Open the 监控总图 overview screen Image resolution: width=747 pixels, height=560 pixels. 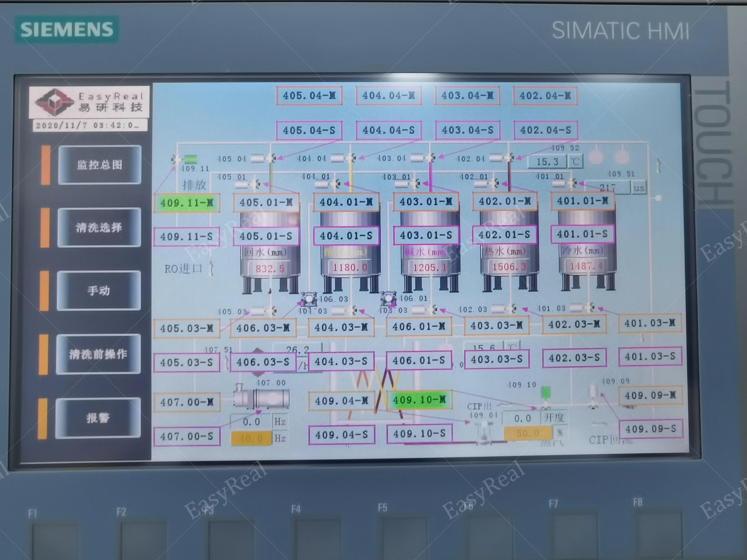[x=100, y=165]
